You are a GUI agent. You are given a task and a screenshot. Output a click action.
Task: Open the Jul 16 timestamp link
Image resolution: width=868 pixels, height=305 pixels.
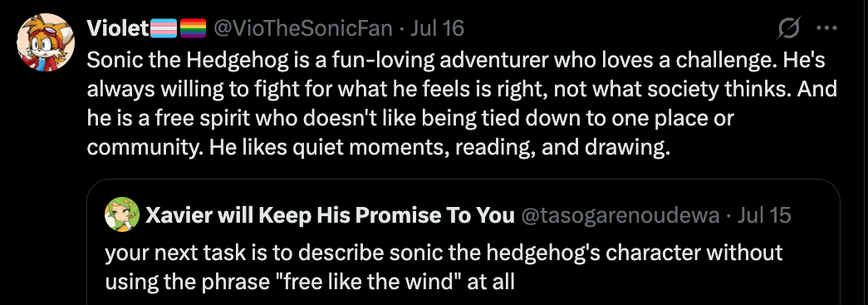click(x=437, y=28)
